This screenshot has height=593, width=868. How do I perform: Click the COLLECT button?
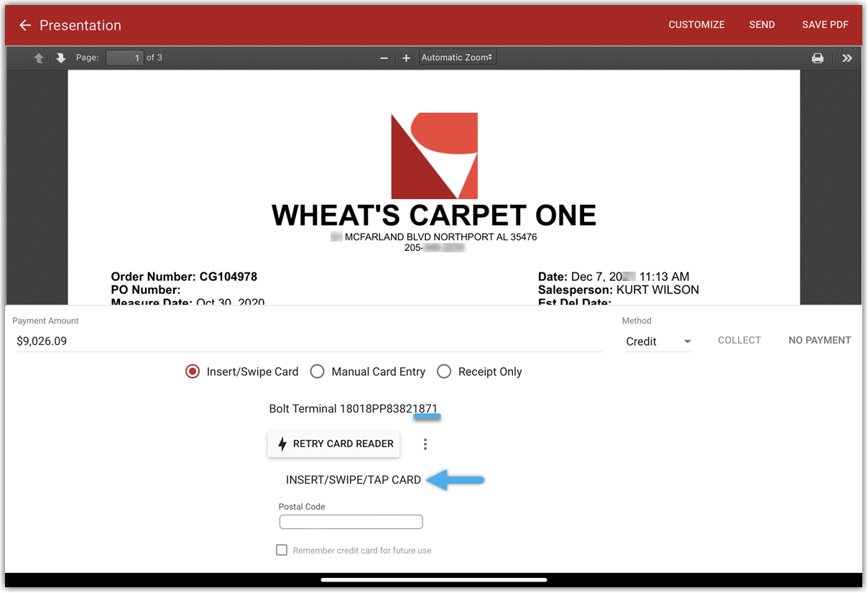coord(739,340)
